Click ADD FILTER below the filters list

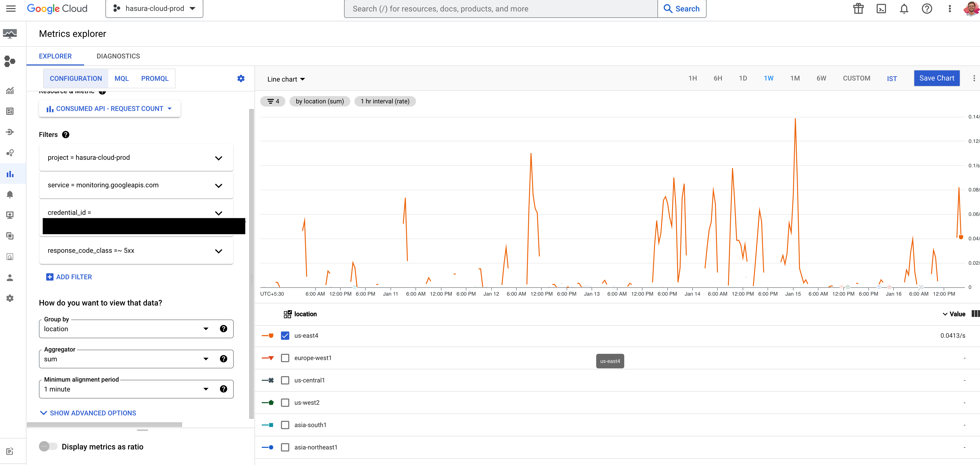(x=69, y=277)
